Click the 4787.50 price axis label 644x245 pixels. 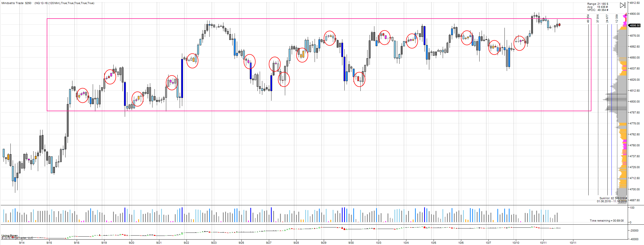(635, 112)
